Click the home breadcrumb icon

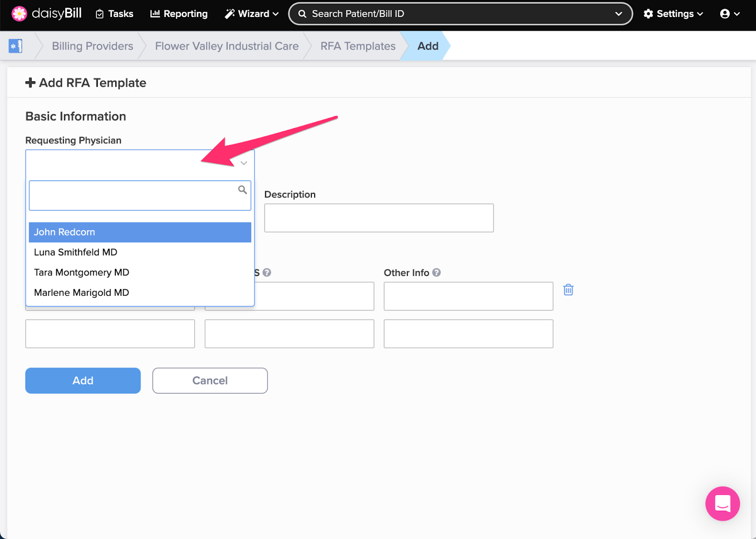(16, 46)
